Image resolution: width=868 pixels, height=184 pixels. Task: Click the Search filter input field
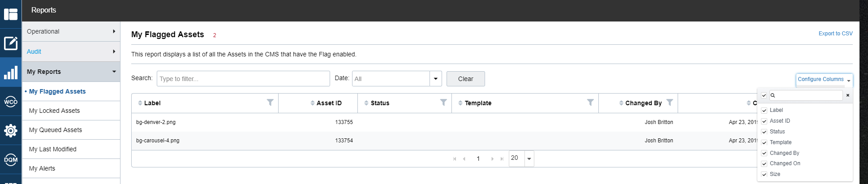point(243,79)
